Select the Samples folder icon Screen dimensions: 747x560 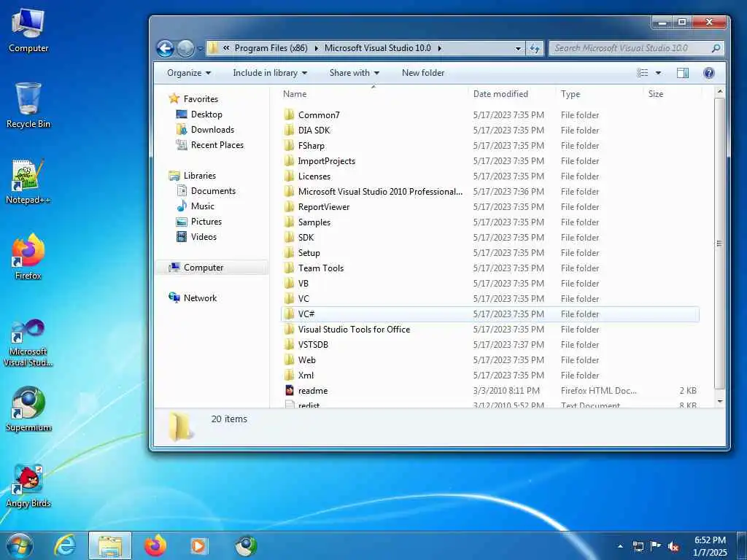[x=289, y=222]
